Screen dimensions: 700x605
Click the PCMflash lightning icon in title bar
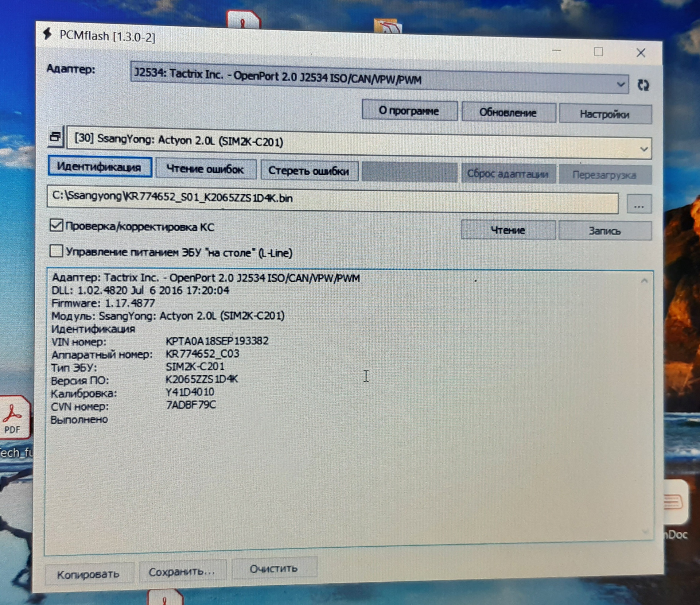tap(47, 35)
